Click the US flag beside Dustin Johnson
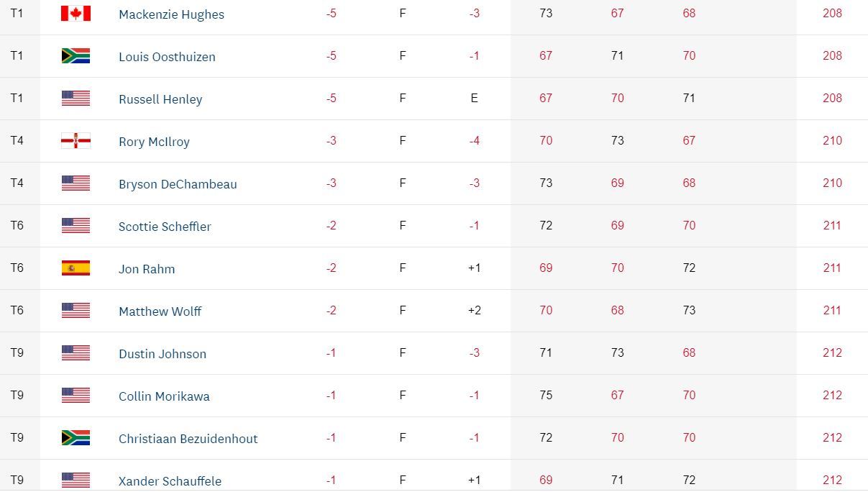 click(76, 353)
